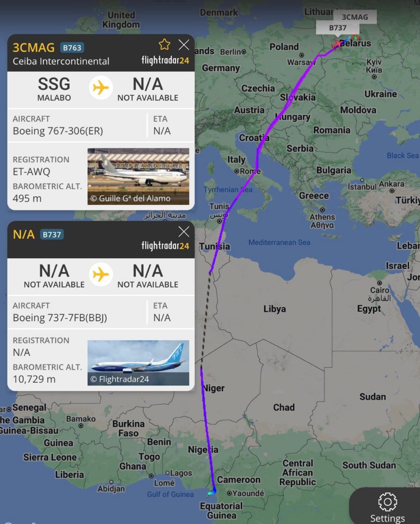Click the dashed estimated track over Algeria
This screenshot has width=420, height=524.
click(205, 319)
